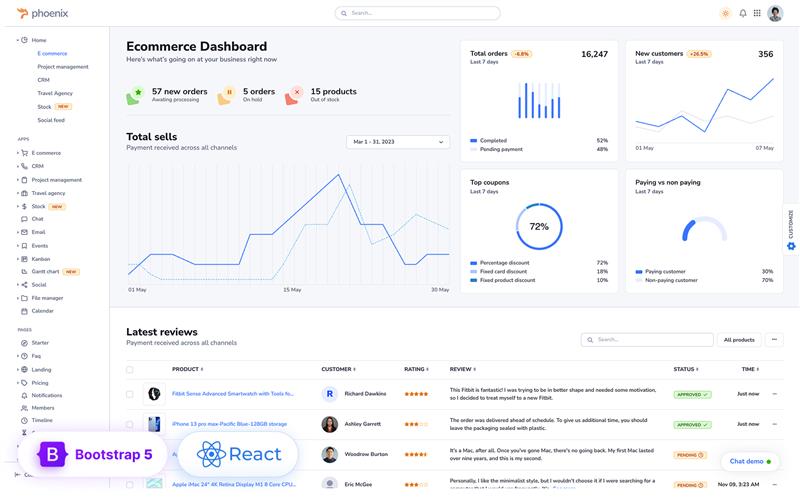Focus the top search field
800x497 pixels.
pyautogui.click(x=417, y=13)
